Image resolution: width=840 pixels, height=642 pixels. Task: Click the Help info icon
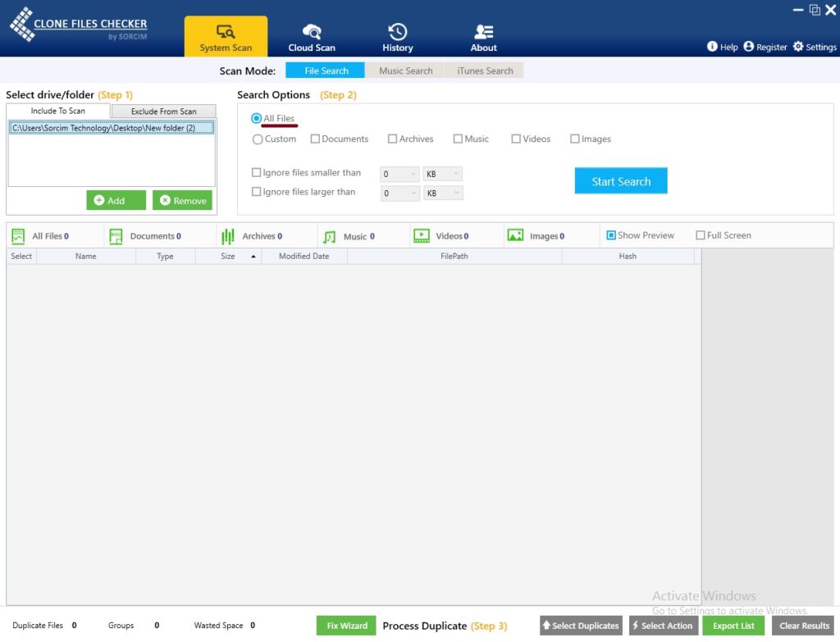712,47
